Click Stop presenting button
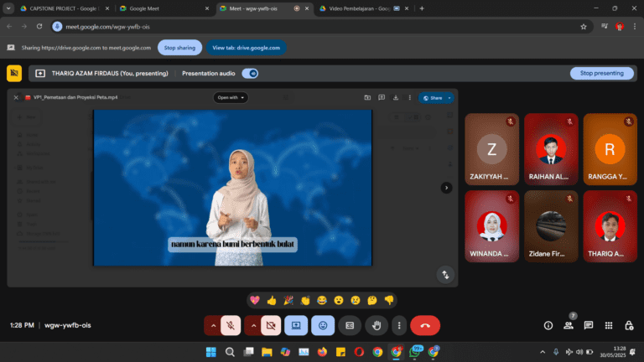The image size is (644, 362). point(602,73)
